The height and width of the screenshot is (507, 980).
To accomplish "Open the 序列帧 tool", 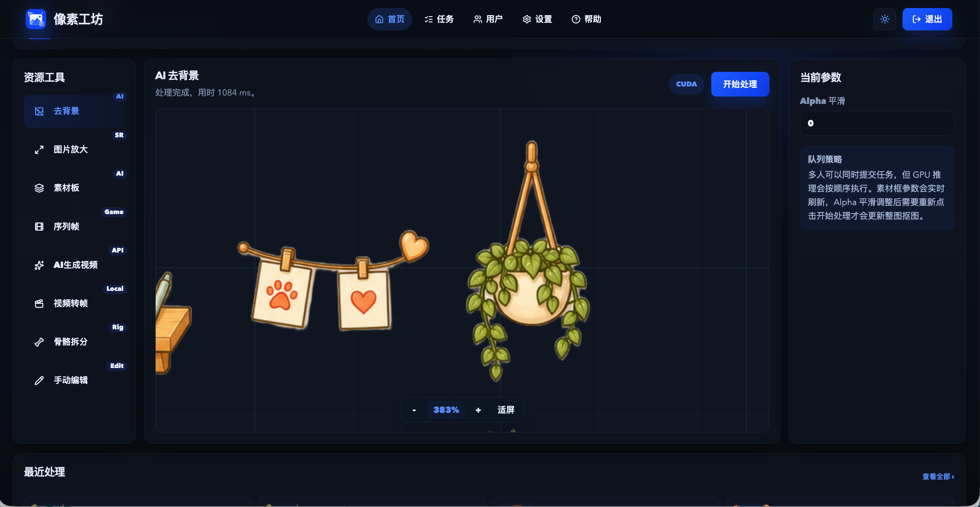I will tap(74, 226).
